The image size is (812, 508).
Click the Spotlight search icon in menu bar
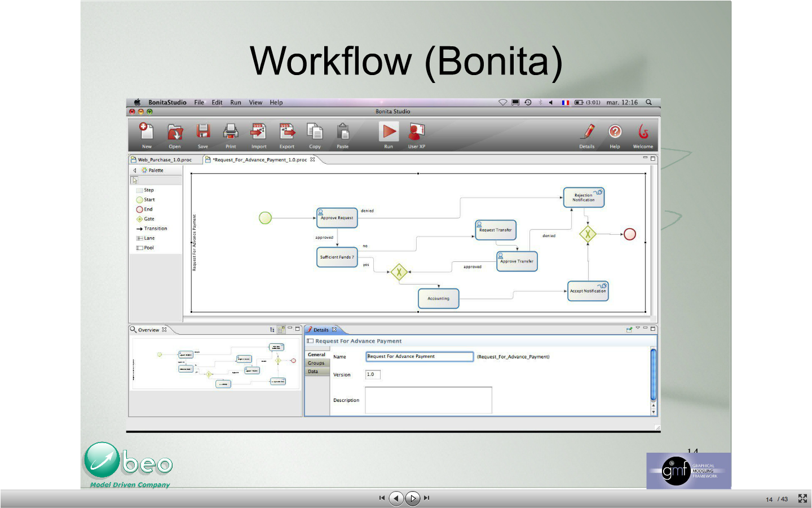coord(649,102)
